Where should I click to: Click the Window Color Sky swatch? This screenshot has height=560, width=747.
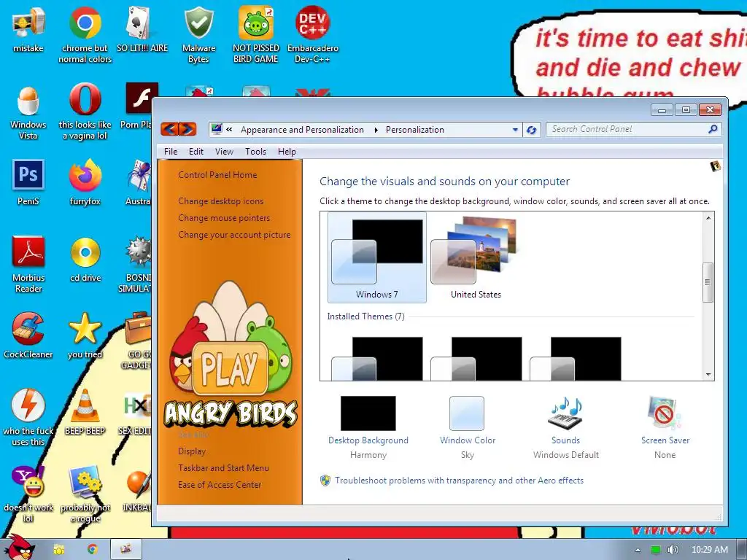pos(467,413)
